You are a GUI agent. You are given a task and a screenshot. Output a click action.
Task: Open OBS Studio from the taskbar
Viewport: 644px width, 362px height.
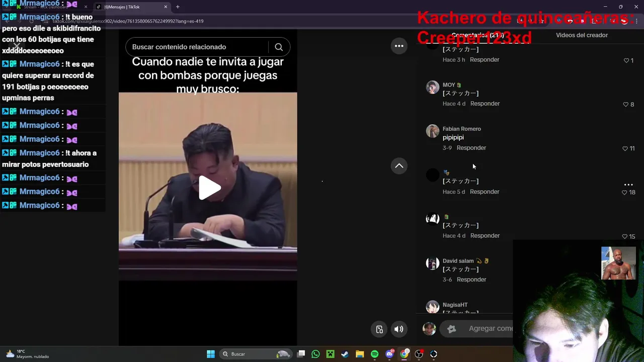coord(419,354)
